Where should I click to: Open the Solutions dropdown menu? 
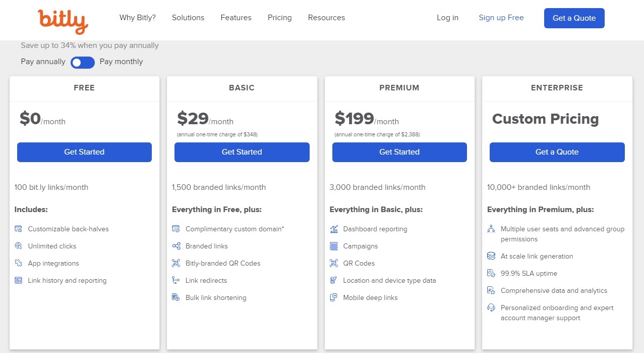pos(188,18)
